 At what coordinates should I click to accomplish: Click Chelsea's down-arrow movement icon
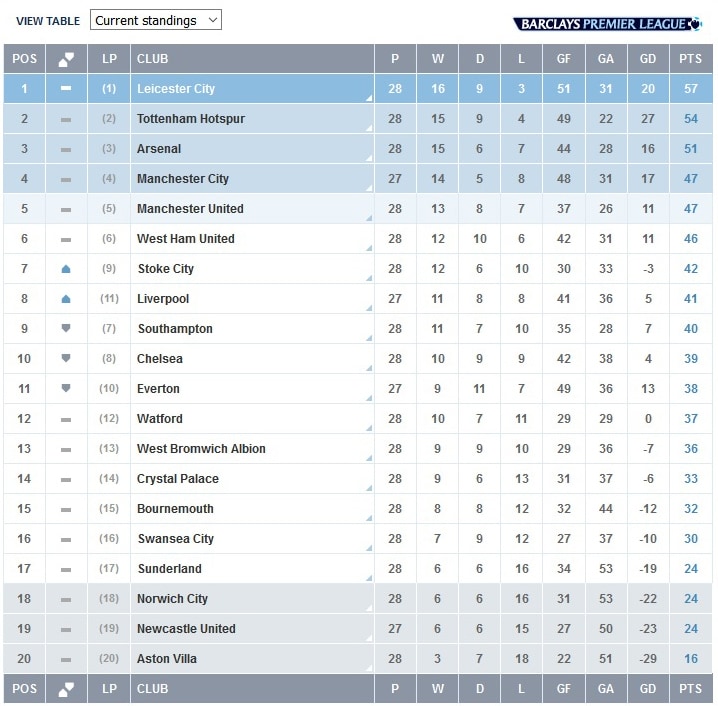click(66, 358)
